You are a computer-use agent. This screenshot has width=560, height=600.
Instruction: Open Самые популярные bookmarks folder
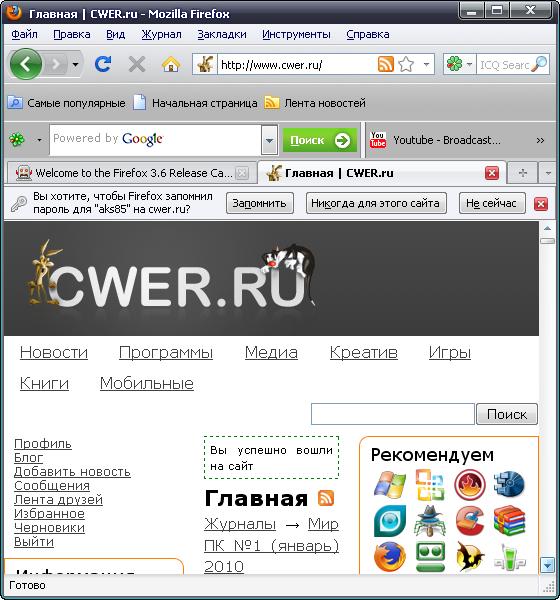coord(67,103)
